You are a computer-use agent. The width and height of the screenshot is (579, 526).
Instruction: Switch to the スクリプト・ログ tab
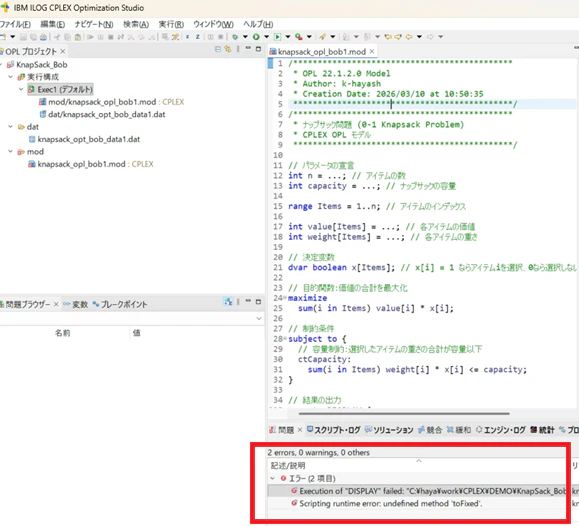pos(333,430)
